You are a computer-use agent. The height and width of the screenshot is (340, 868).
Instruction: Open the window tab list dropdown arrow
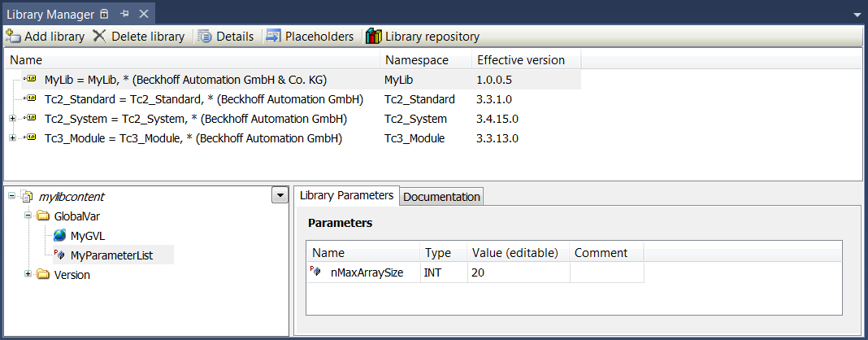pos(858,15)
